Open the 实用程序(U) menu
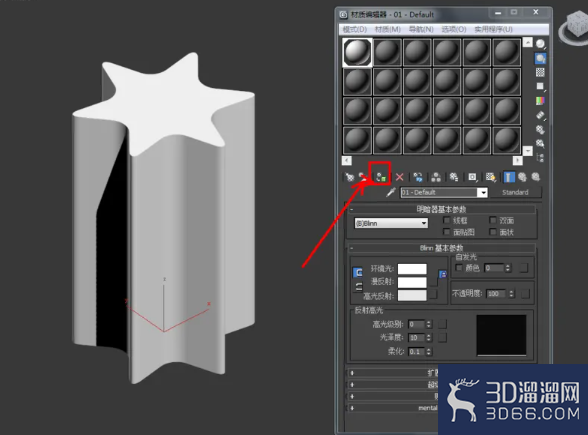Viewport: 588px width, 435px height. (494, 29)
